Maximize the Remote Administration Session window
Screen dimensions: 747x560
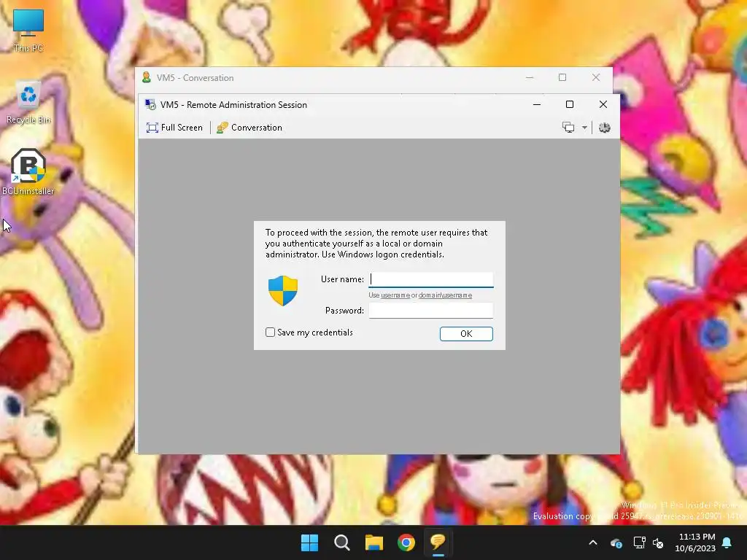click(x=570, y=105)
